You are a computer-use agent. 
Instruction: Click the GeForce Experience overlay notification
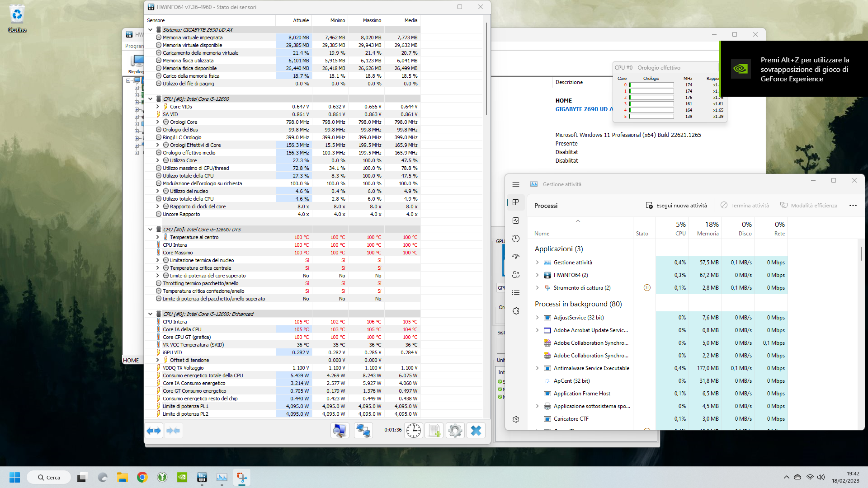click(x=794, y=69)
